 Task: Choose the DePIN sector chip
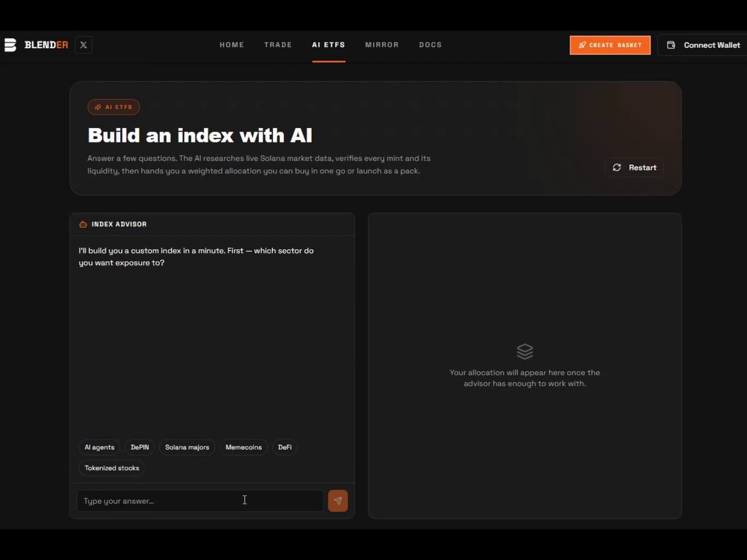tap(139, 447)
